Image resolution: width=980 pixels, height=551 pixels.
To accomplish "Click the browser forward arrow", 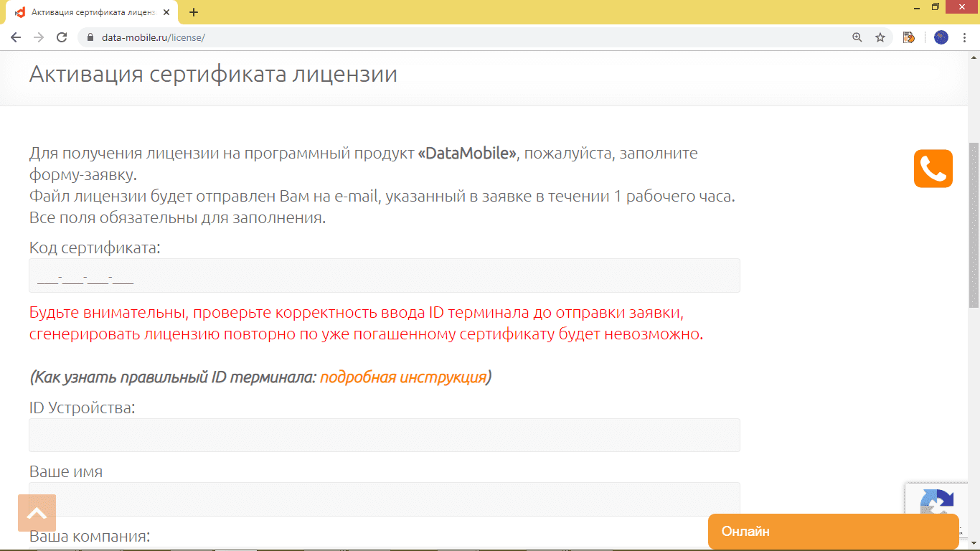I will [x=39, y=37].
